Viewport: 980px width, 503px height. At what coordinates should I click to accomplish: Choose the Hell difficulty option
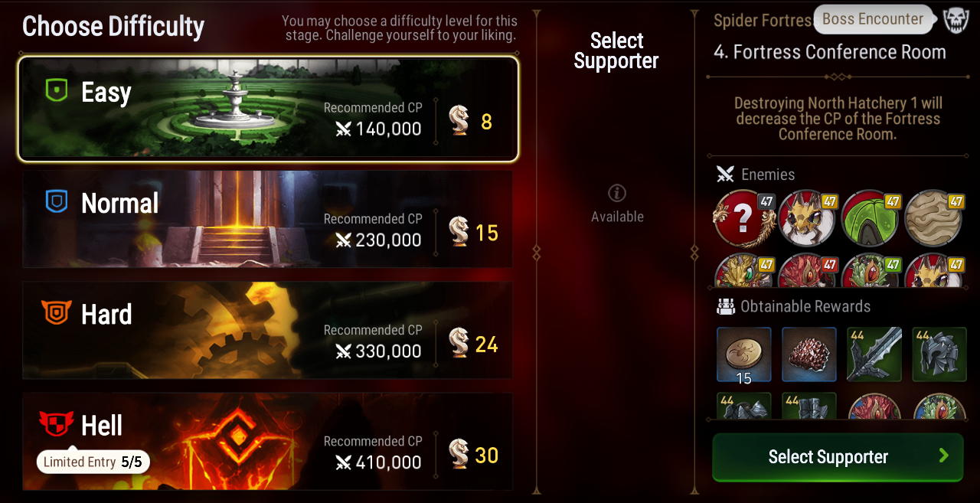tap(268, 441)
